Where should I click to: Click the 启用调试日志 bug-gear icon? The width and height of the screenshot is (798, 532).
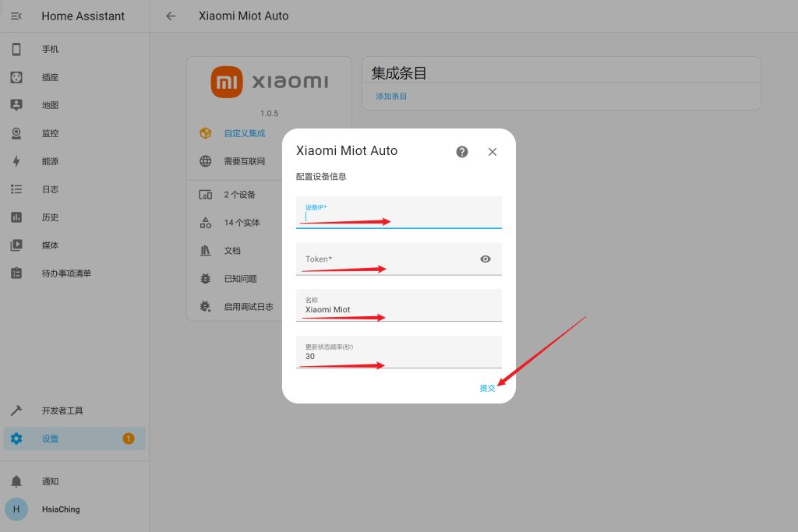pos(206,307)
